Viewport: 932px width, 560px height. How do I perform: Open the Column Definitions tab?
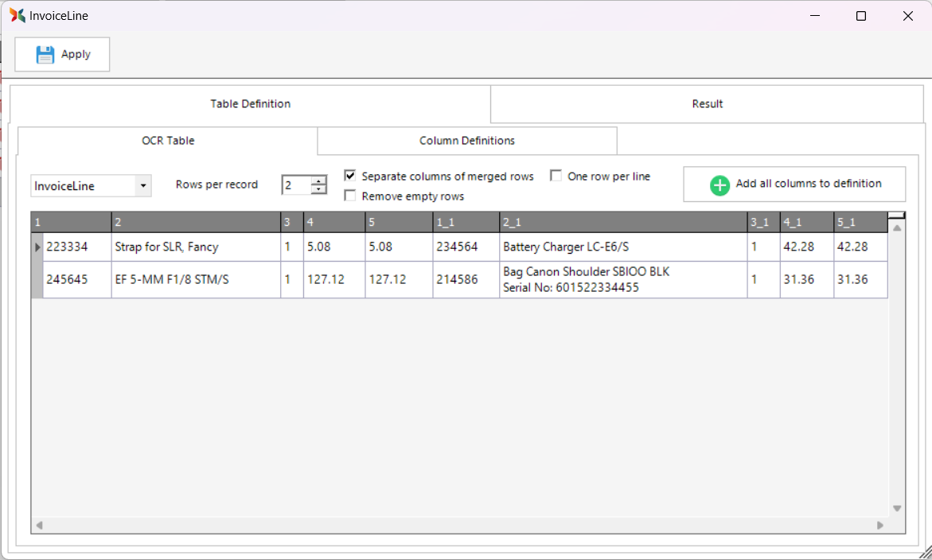coord(467,141)
